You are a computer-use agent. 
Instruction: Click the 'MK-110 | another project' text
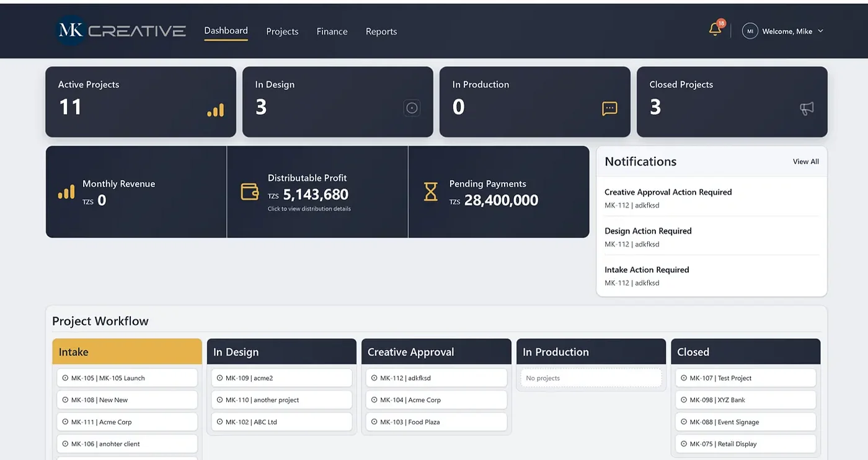tap(262, 400)
